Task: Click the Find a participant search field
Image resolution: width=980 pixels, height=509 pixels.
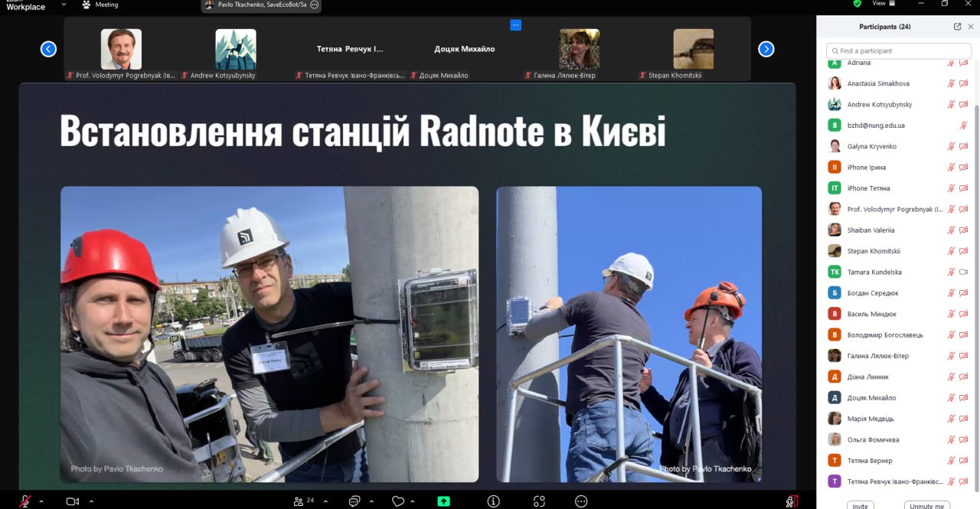Action: coord(899,51)
